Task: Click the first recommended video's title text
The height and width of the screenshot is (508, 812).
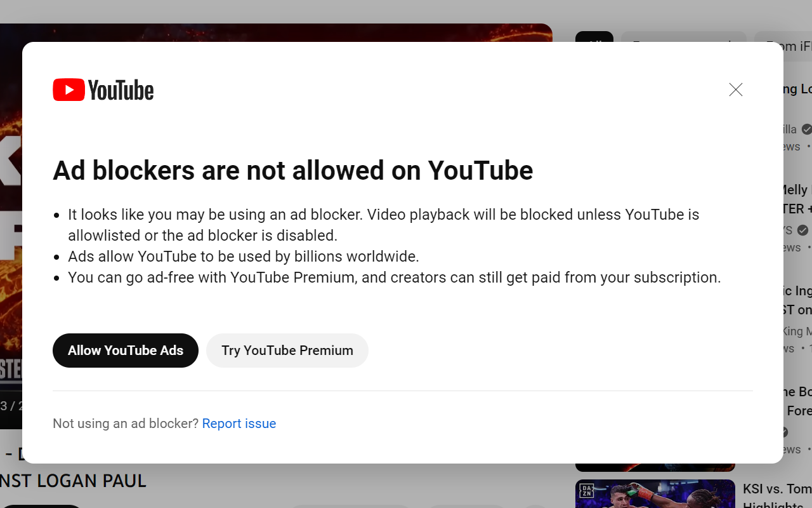Action: (790, 89)
